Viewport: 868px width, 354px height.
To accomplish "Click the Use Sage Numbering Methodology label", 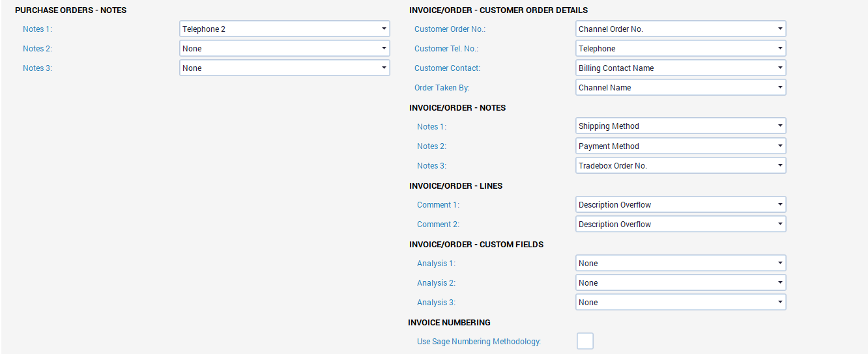I will 479,342.
